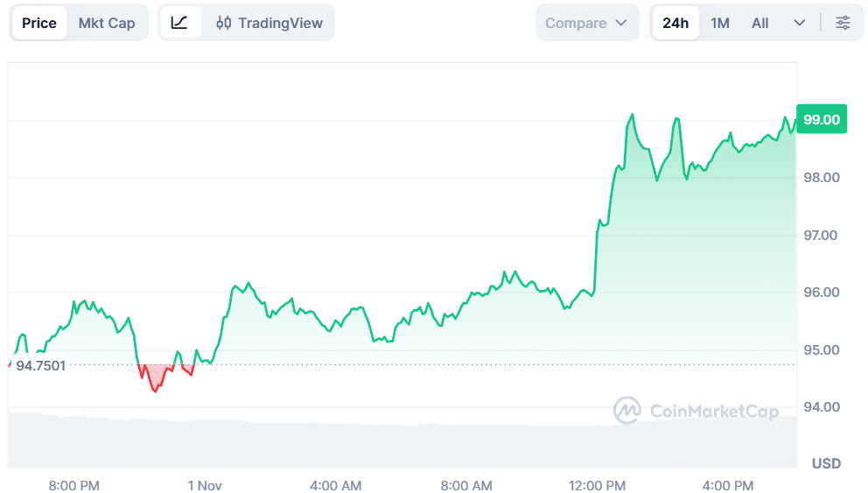The width and height of the screenshot is (868, 493).
Task: Click the USD currency label
Action: [826, 462]
